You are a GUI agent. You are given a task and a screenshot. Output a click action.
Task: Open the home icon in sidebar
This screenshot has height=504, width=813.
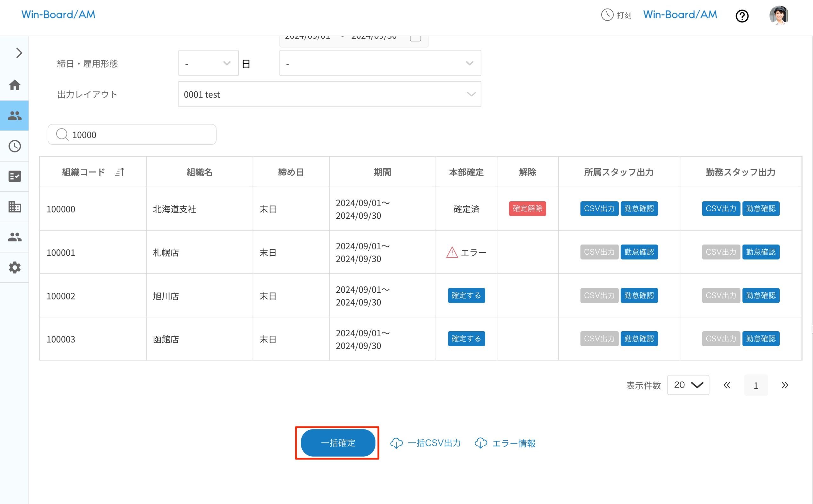point(15,85)
